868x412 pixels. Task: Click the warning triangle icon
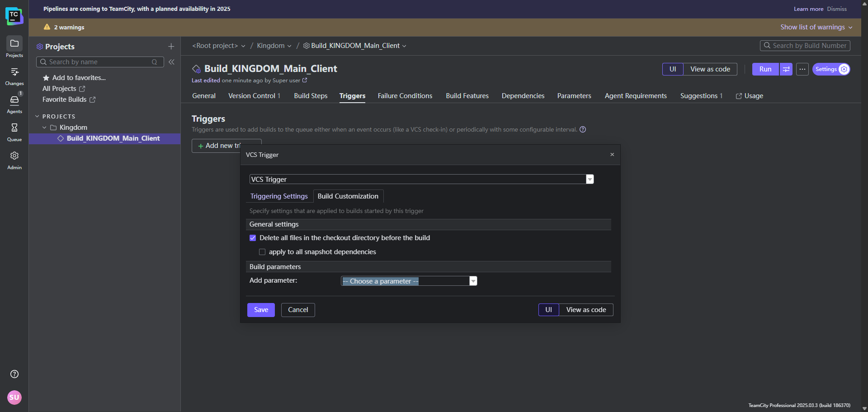pyautogui.click(x=47, y=27)
